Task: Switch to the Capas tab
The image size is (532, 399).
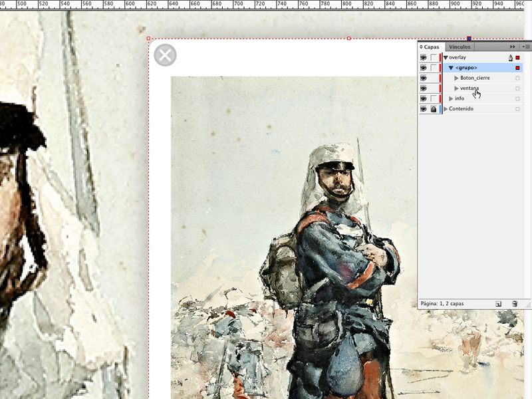Action: point(431,47)
